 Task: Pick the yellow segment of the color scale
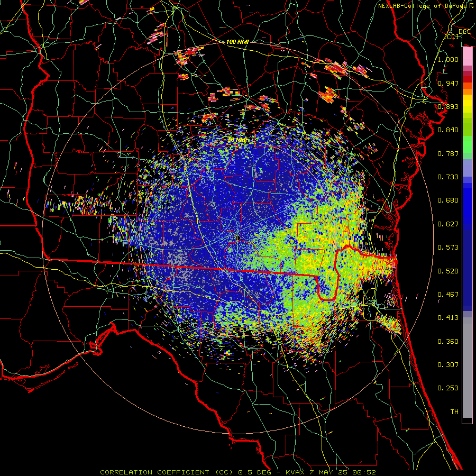click(x=467, y=104)
